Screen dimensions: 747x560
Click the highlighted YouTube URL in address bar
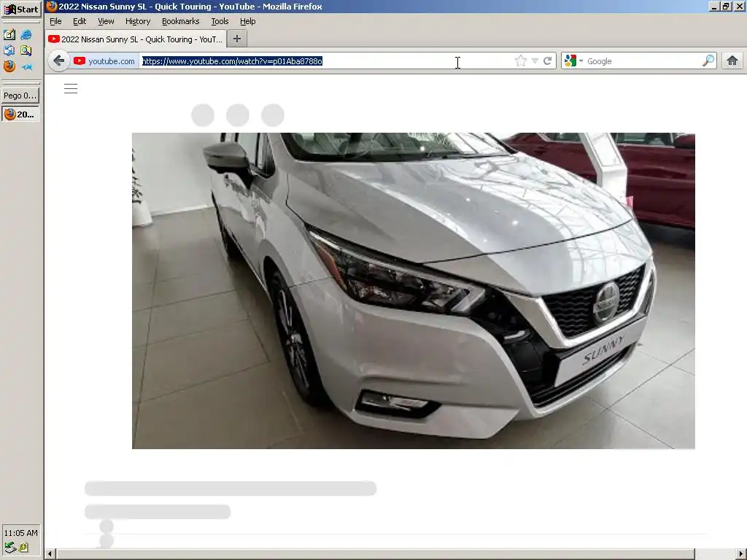pos(232,61)
